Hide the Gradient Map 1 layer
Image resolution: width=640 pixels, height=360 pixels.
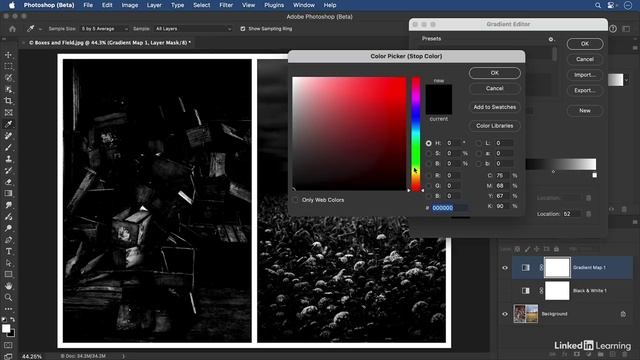pyautogui.click(x=505, y=268)
